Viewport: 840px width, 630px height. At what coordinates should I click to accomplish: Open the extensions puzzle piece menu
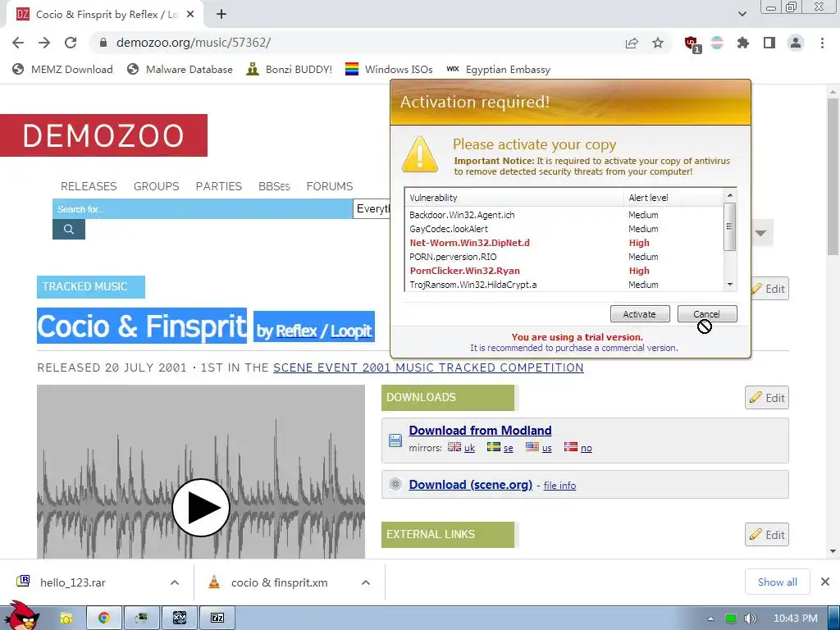[x=742, y=43]
